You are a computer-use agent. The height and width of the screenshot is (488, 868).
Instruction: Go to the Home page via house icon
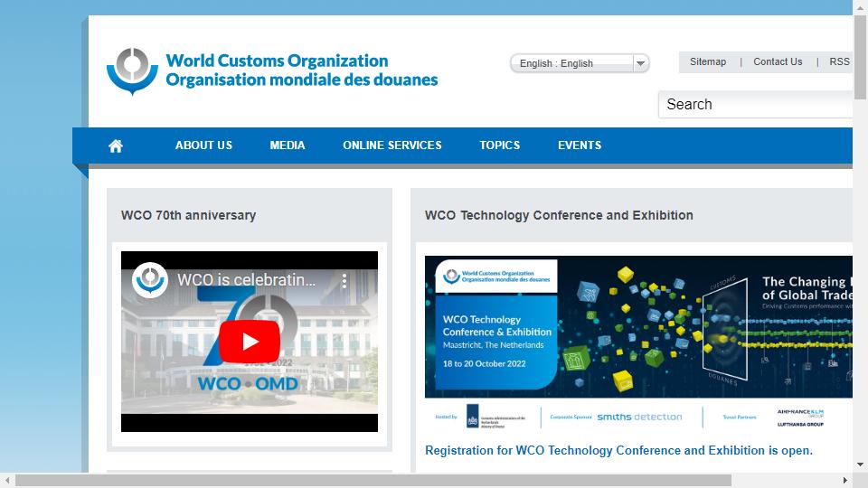click(116, 145)
